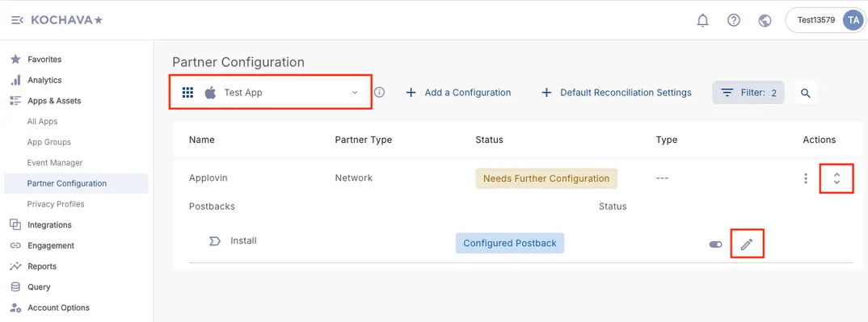Click the Status column header in table header
The image size is (868, 322).
(x=489, y=140)
